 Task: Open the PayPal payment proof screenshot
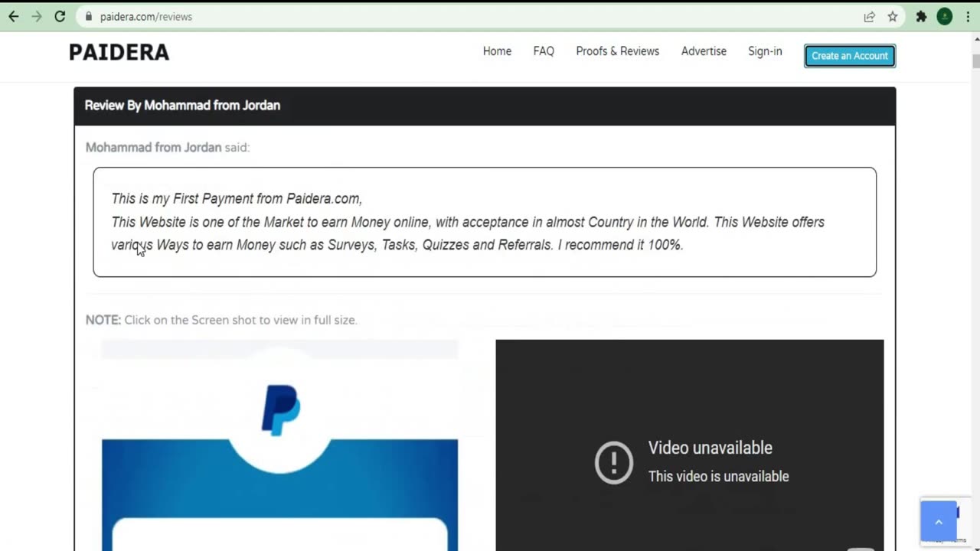279,445
